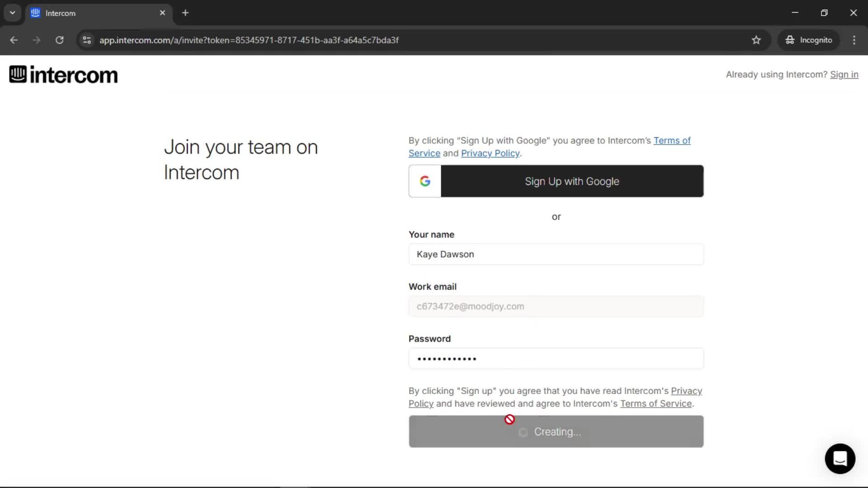Open Privacy Policy link next to Google notice
This screenshot has height=488, width=868.
click(490, 153)
